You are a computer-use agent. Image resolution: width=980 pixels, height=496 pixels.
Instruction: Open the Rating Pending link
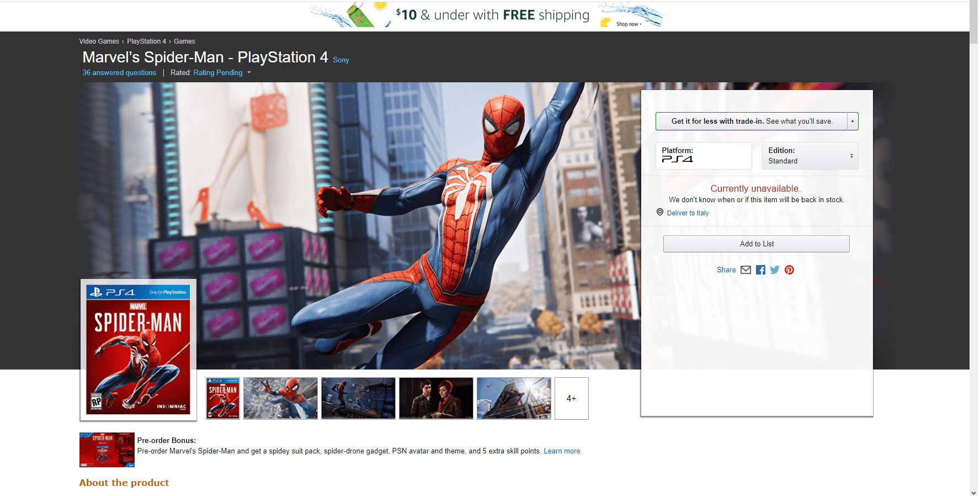tap(218, 73)
